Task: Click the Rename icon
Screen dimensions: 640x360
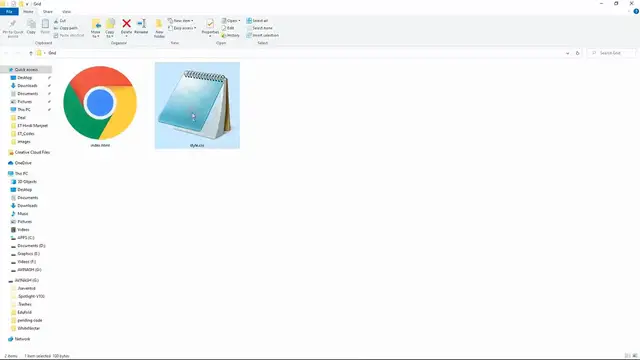Action: coord(141,24)
